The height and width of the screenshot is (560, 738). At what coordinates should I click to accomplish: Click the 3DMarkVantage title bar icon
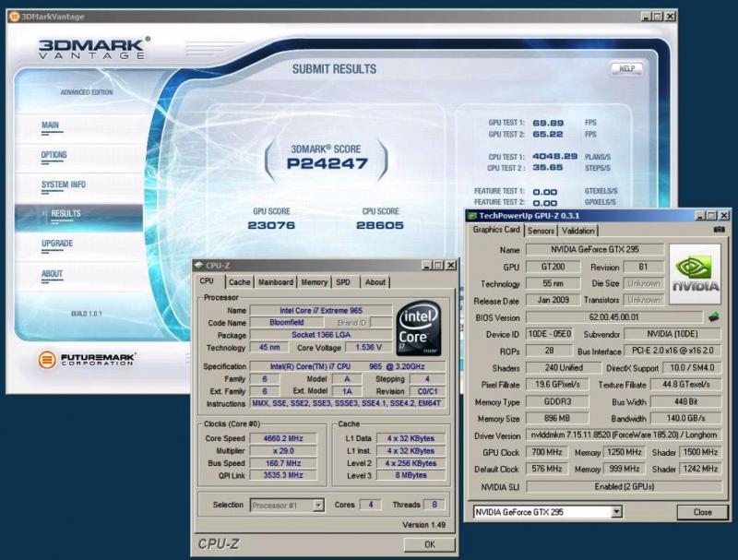click(x=14, y=17)
